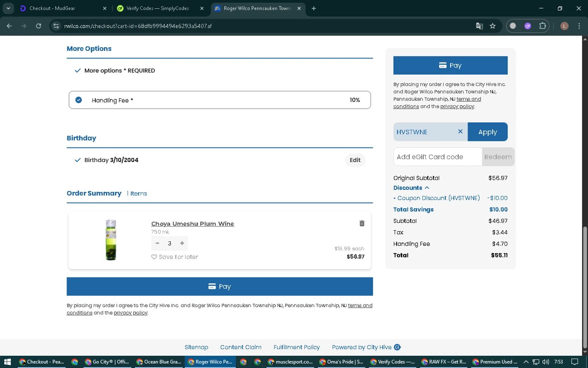The height and width of the screenshot is (368, 588).
Task: Open privacy policy link in sidebar
Action: click(x=457, y=106)
